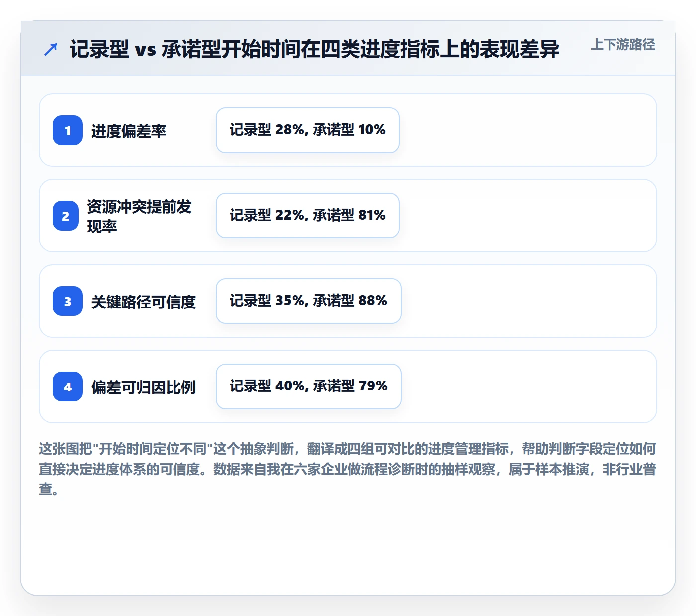696x616 pixels.
Task: Click the 关键路径可信度 metric label
Action: click(x=144, y=302)
